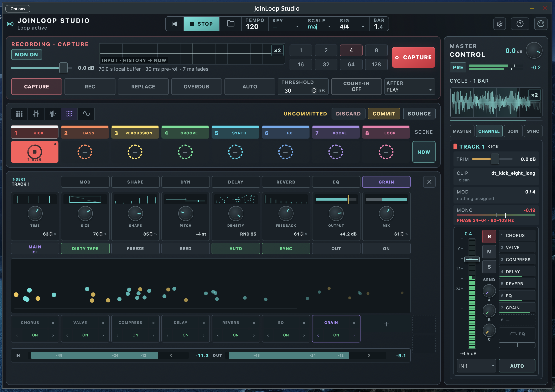
Task: Solo the channel with S button
Action: click(489, 267)
